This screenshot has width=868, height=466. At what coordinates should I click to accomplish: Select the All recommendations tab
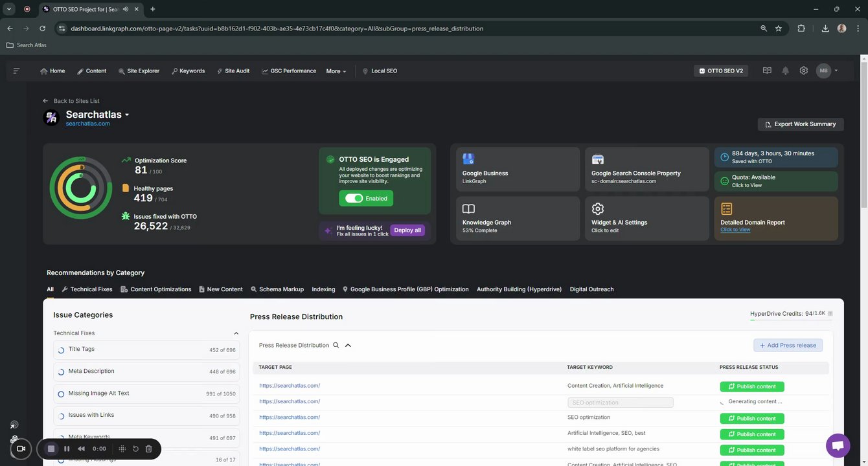coord(50,289)
